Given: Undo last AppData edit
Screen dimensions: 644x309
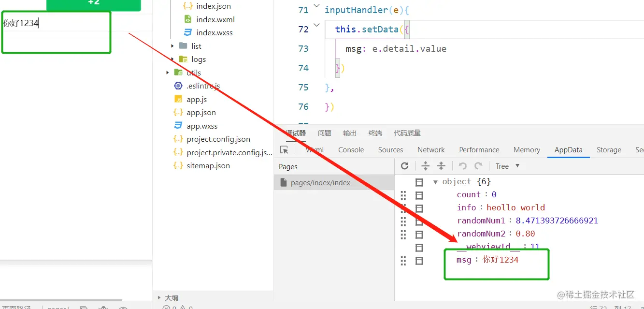Looking at the screenshot, I should tap(463, 166).
